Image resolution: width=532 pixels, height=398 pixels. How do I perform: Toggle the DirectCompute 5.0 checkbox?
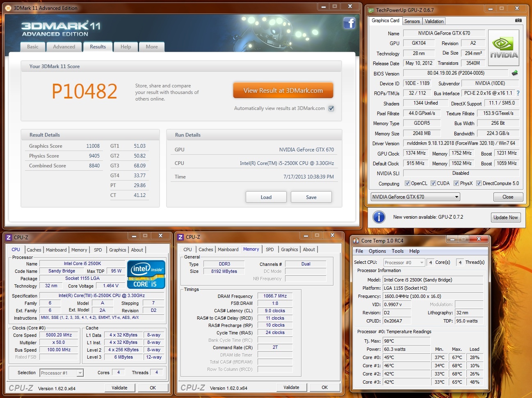[x=479, y=183]
